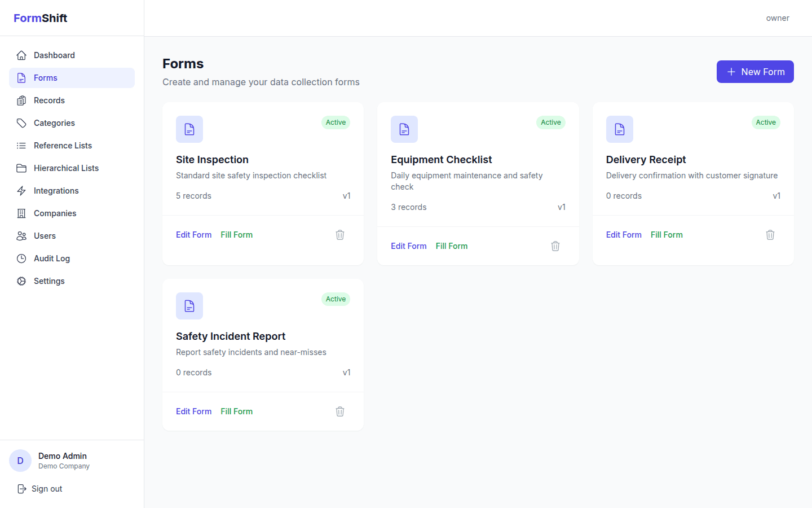Click the Reference Lists list icon

tap(21, 145)
